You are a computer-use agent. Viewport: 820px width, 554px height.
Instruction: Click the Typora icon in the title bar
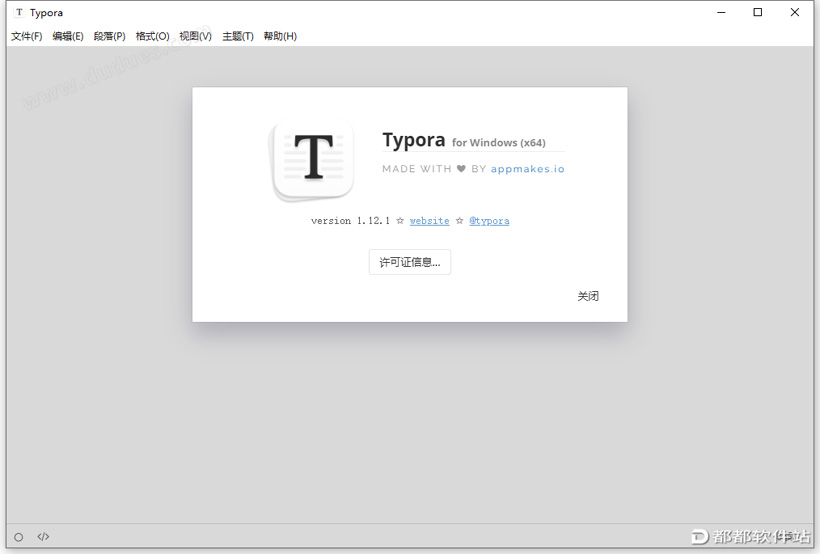click(19, 13)
